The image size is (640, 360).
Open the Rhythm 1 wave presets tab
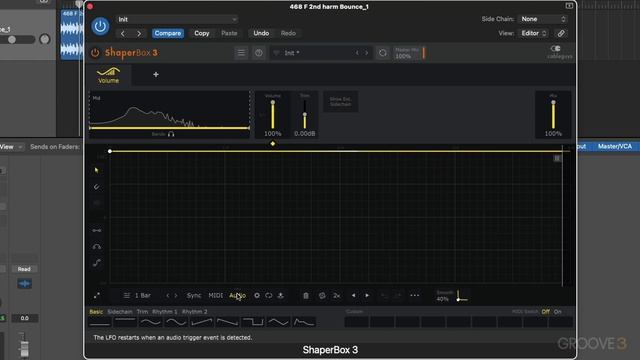click(165, 312)
